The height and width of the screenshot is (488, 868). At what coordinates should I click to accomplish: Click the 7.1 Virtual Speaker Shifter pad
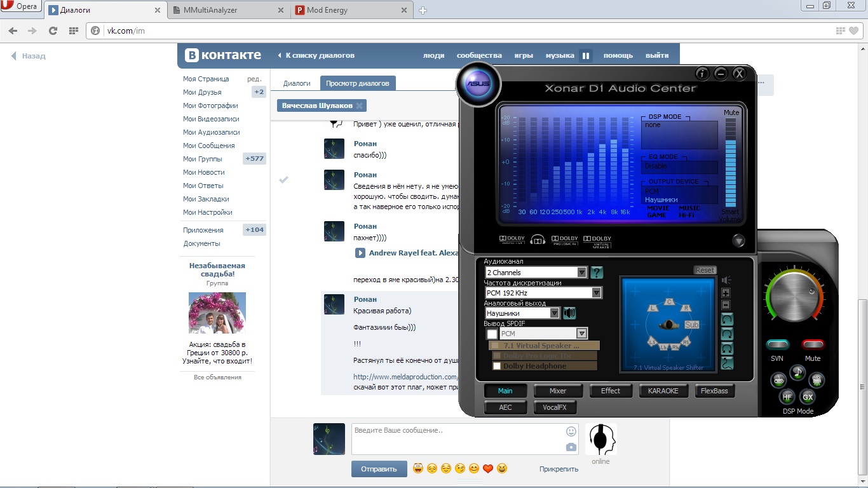pos(667,325)
